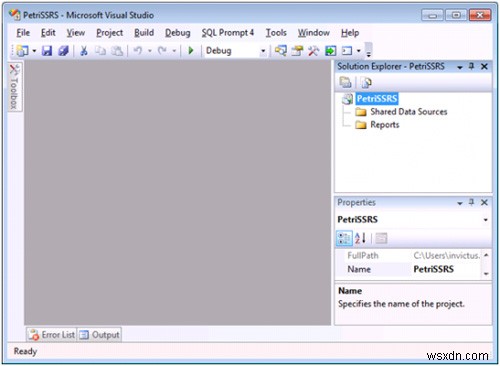
Task: Open Solution Explorer window position dropdown
Action: point(460,67)
